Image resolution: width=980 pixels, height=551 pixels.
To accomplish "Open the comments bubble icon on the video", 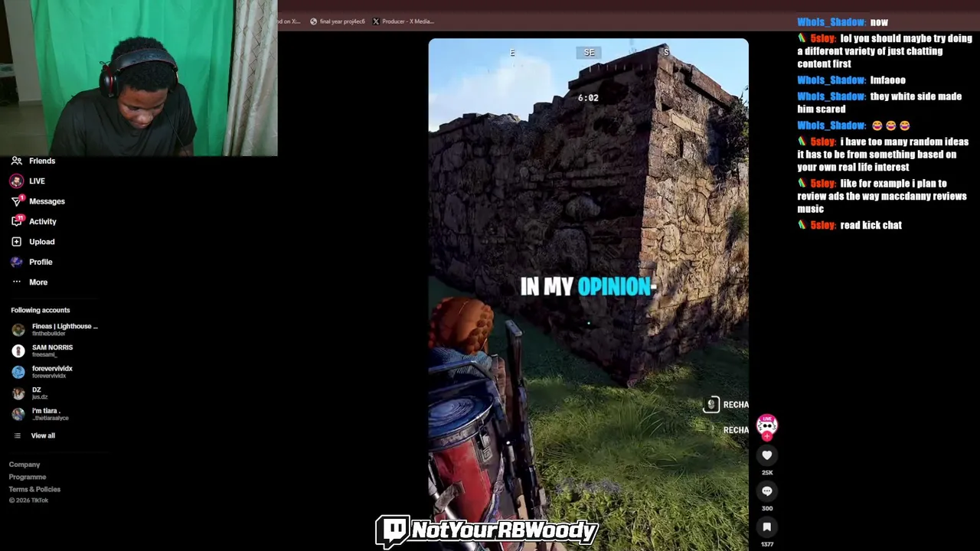I will (767, 491).
